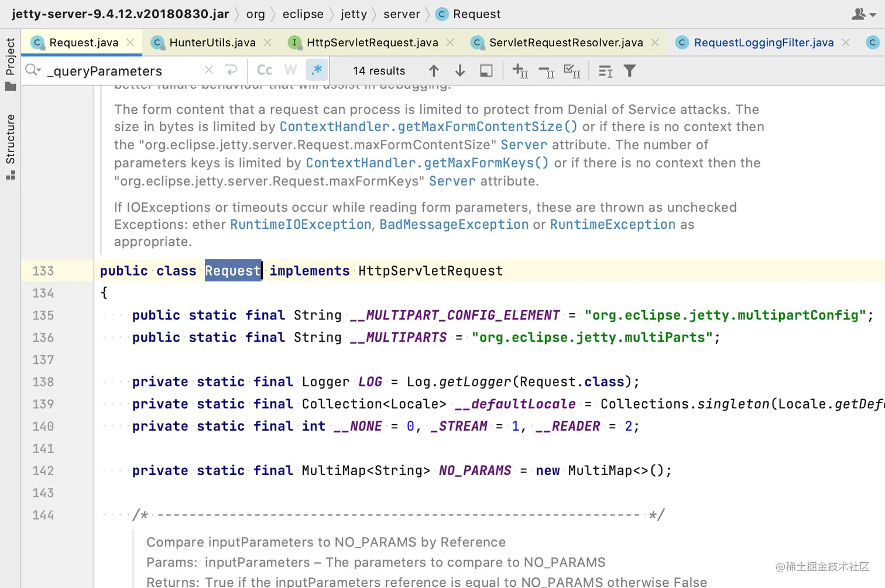Open ContextHandler.getMaxFormContentSize() doc link
885x588 pixels.
(428, 126)
